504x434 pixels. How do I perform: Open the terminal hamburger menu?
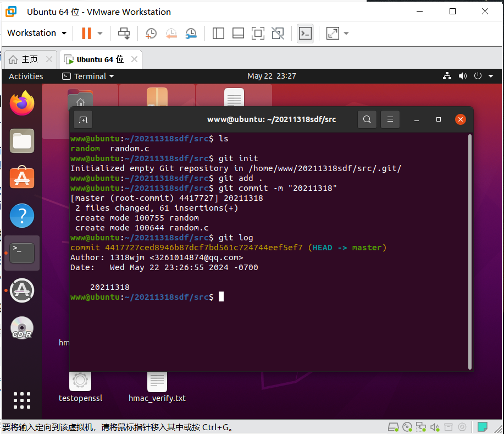(390, 120)
